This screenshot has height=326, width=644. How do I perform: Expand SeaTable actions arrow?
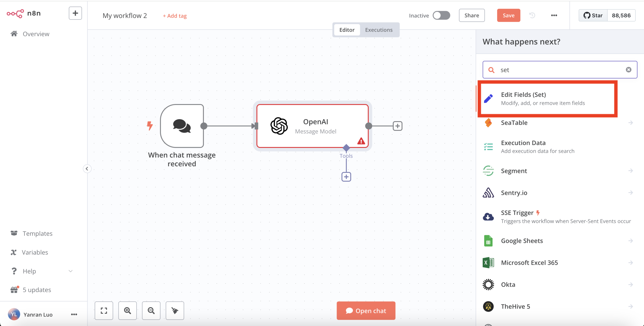click(631, 123)
